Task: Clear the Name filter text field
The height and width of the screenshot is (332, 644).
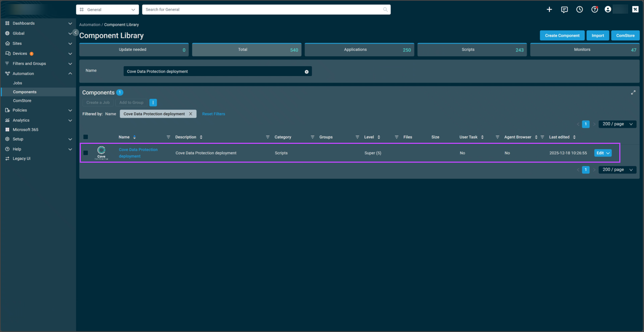Action: point(306,72)
